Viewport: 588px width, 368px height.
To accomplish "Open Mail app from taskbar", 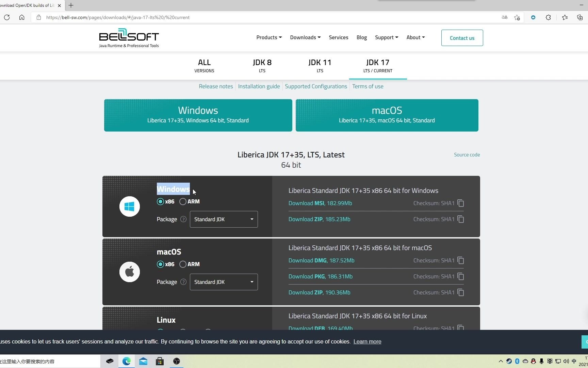I will point(143,361).
